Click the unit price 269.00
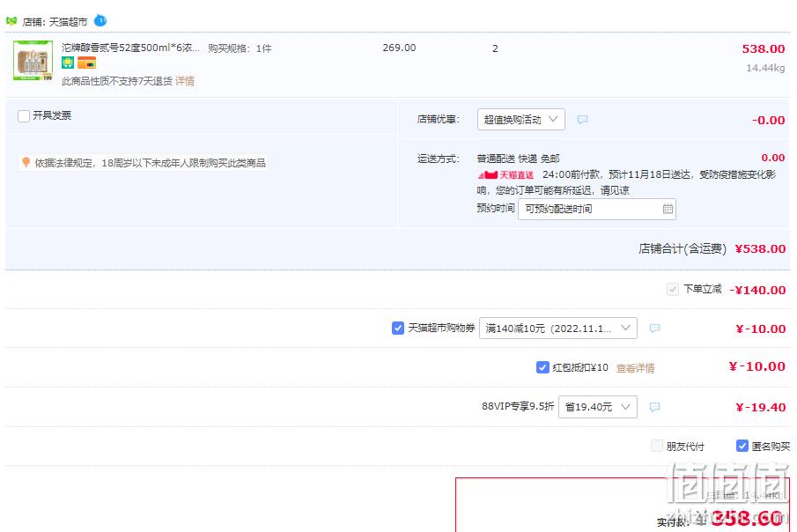Screen dimensions: 797x532 pyautogui.click(x=399, y=48)
